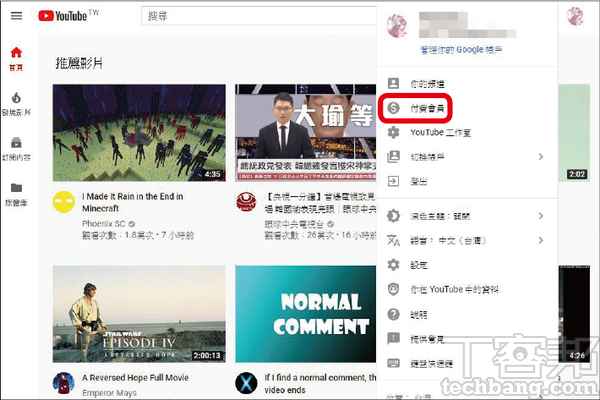Open 'I Made It Rain in the End' title
Screen dimensions: 600x400
(x=132, y=202)
